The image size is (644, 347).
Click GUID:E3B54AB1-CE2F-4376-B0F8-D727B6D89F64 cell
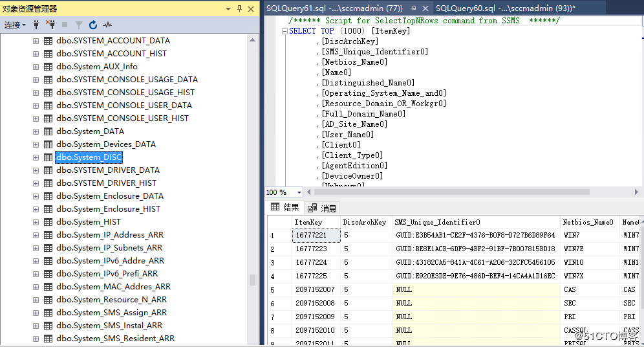pyautogui.click(x=476, y=236)
